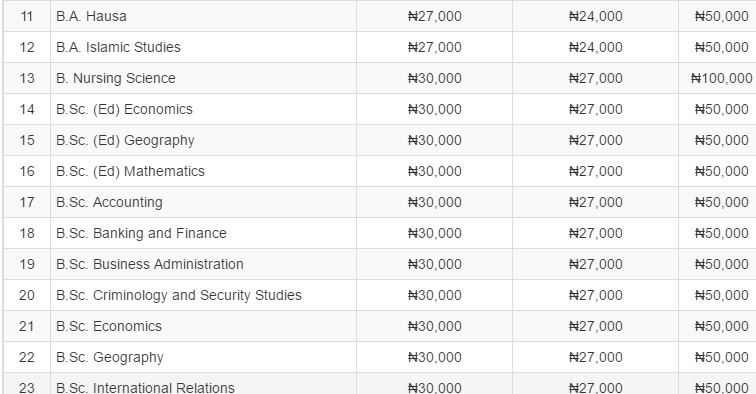Click the B.A. Islamic Studies row text

click(118, 47)
